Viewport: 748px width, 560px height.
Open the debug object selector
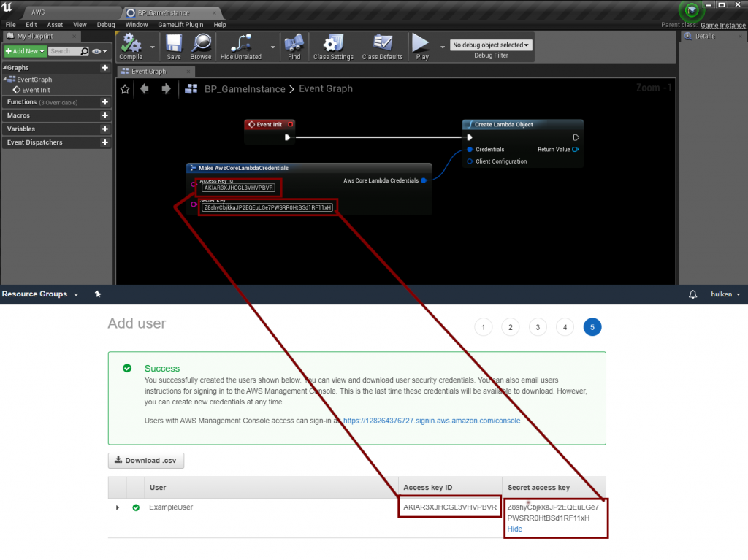491,45
